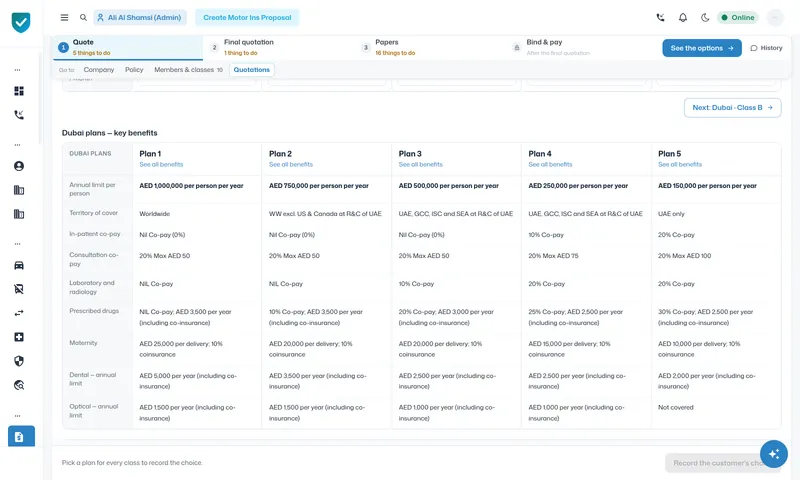
Task: Toggle dark mode moon icon
Action: (705, 17)
